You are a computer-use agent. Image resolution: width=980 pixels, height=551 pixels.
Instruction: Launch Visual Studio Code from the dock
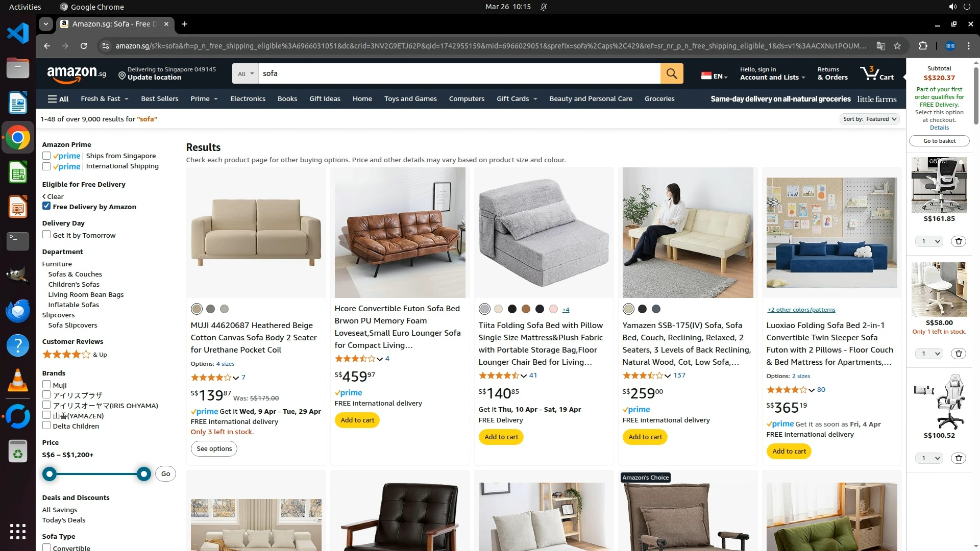18,33
